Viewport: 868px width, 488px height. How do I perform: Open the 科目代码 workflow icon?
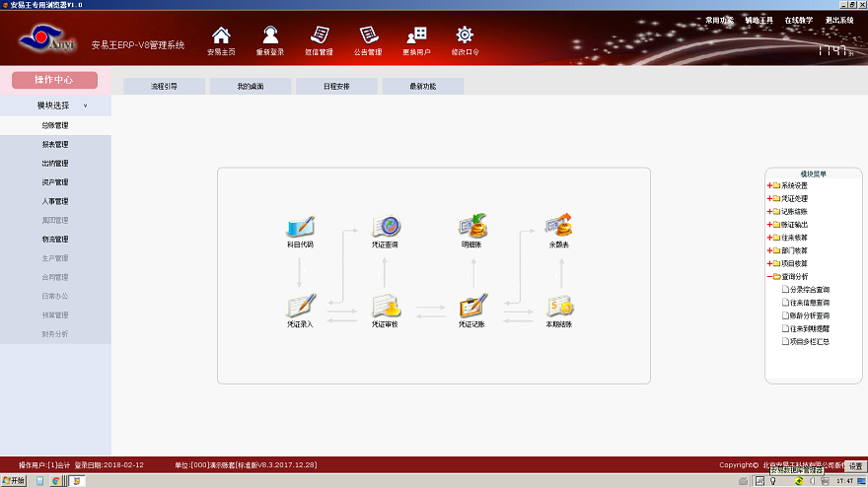(x=300, y=226)
